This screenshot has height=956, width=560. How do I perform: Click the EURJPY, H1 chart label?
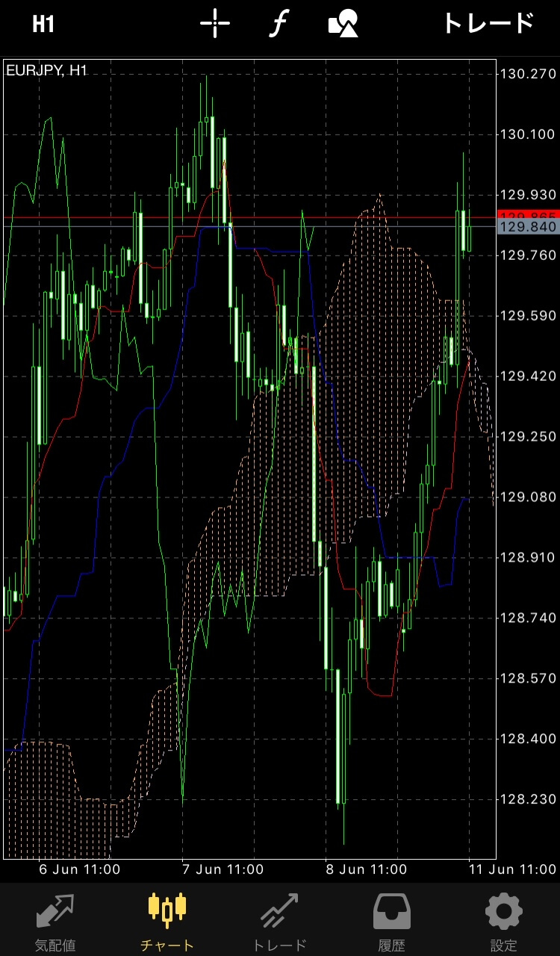click(47, 71)
